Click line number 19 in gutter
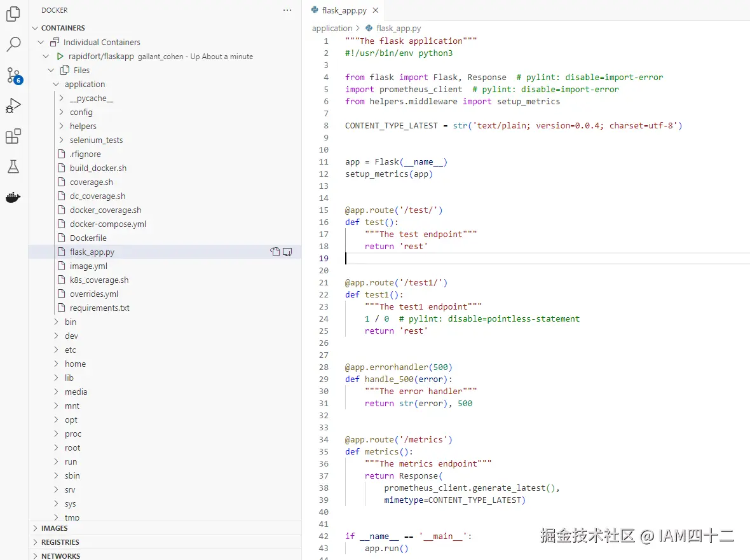Screen dimensions: 750x560 tap(324, 258)
